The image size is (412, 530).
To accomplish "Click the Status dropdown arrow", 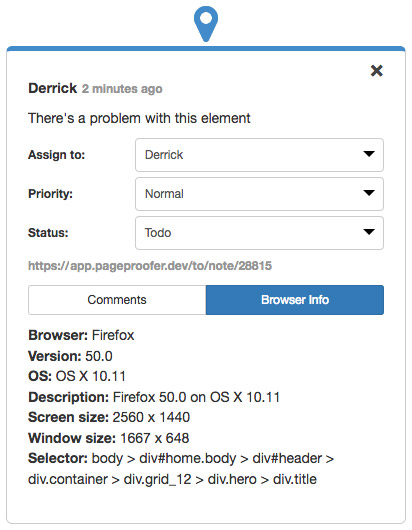I will 369,232.
